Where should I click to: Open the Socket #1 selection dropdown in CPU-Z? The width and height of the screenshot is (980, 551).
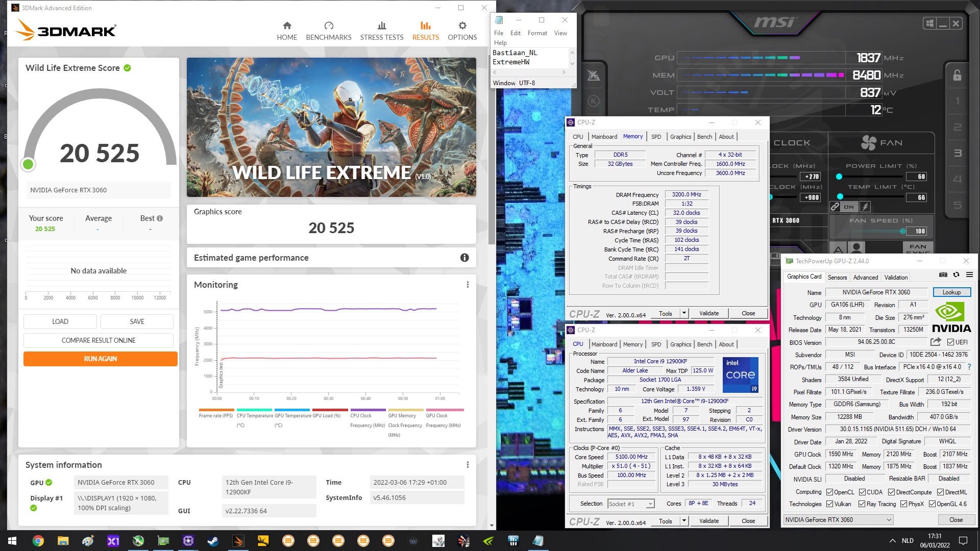pos(631,504)
